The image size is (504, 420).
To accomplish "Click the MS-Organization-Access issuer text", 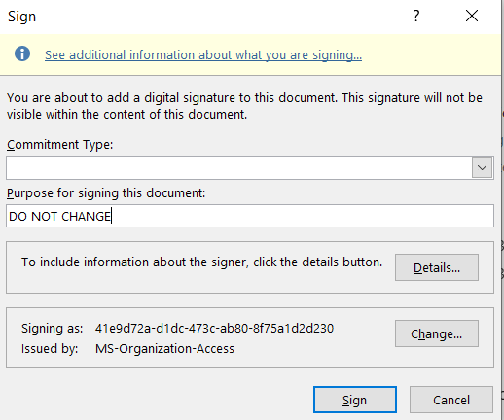I will pyautogui.click(x=164, y=349).
